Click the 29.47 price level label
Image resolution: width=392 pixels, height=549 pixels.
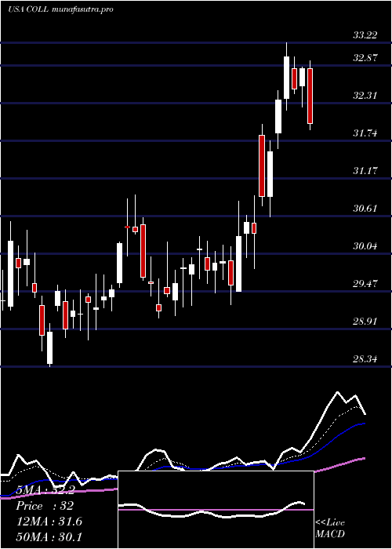coord(365,284)
